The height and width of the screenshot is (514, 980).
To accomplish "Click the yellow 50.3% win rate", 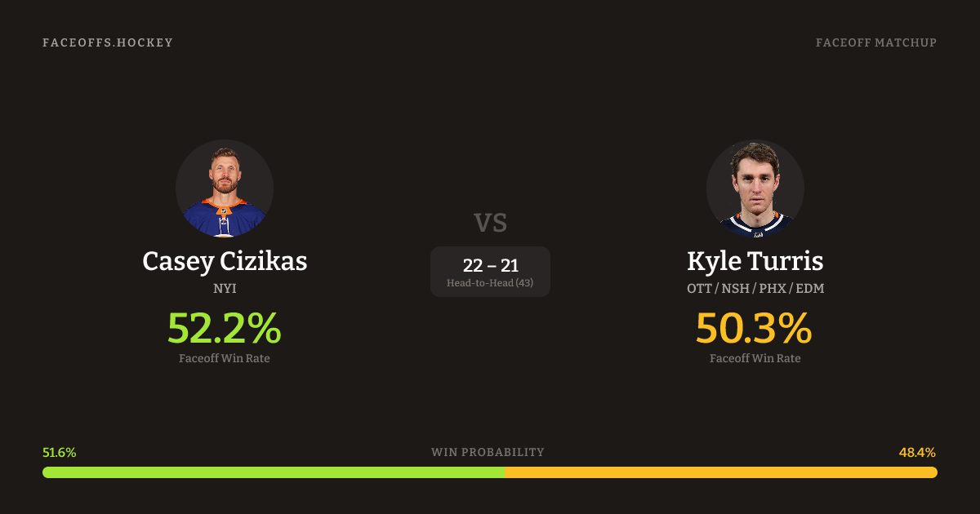I will (x=754, y=328).
